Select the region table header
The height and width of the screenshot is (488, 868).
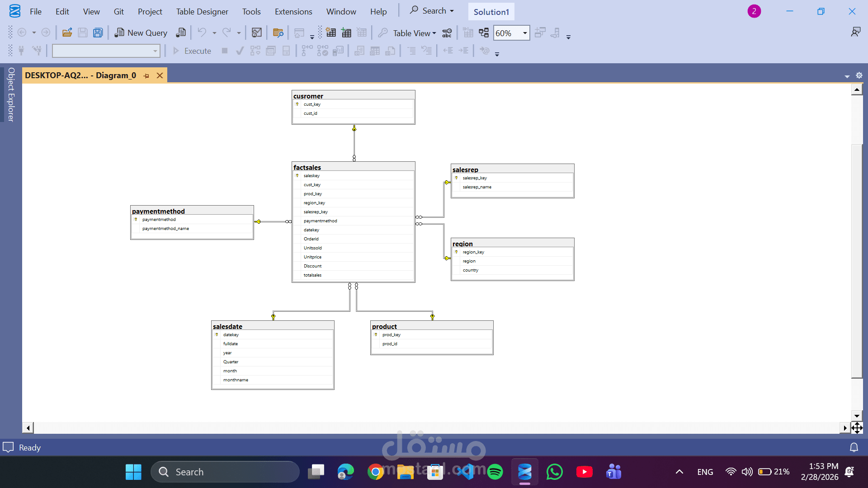pyautogui.click(x=513, y=243)
